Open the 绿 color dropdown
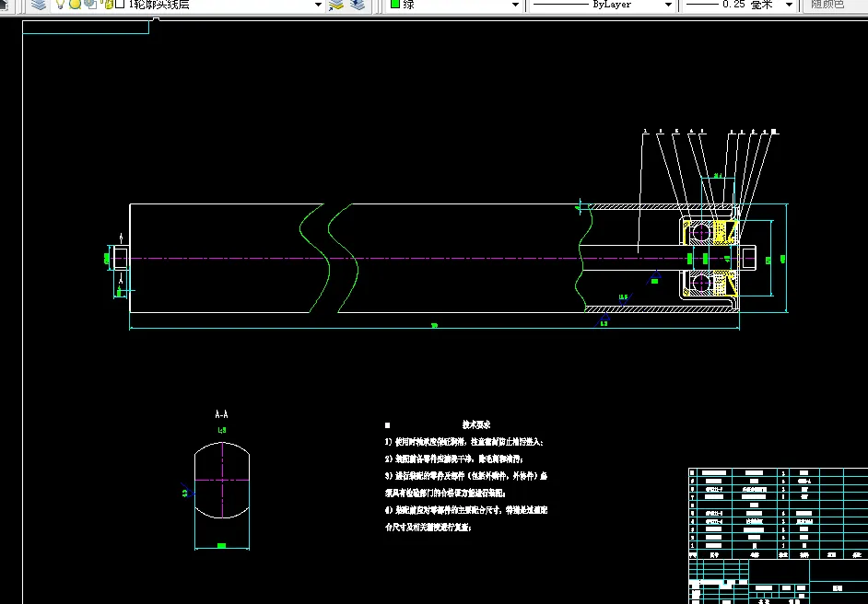This screenshot has width=868, height=604. (x=516, y=5)
